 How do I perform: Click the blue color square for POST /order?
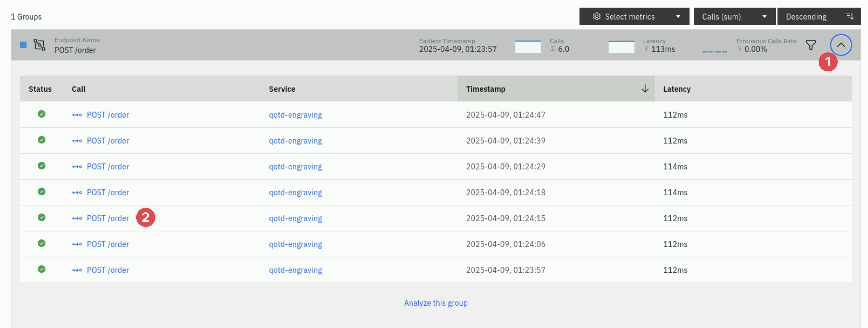click(23, 45)
